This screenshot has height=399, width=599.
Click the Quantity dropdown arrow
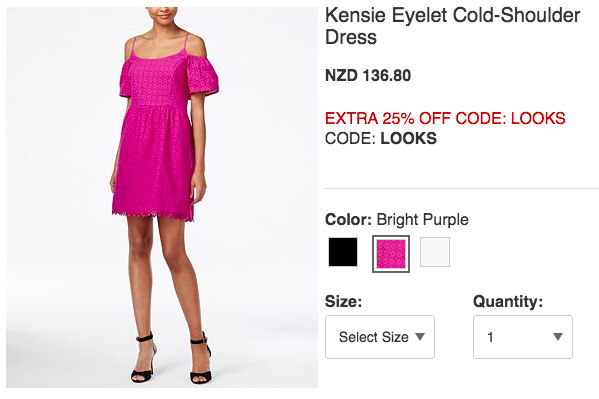pos(558,337)
